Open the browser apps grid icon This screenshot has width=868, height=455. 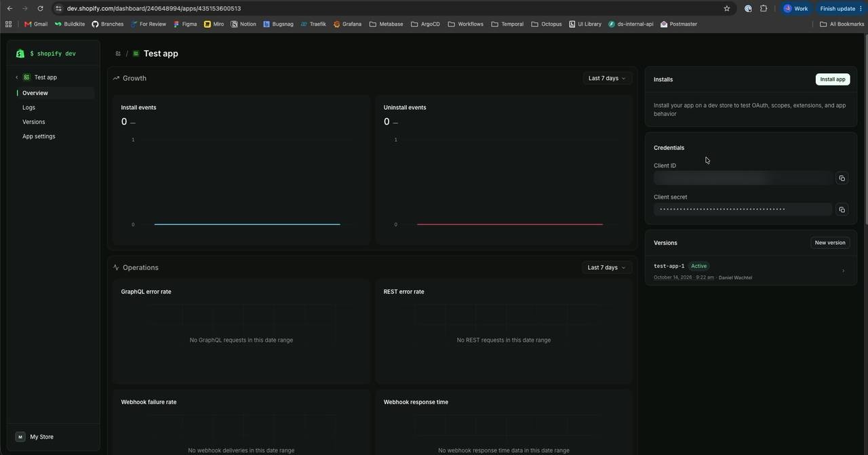8,24
